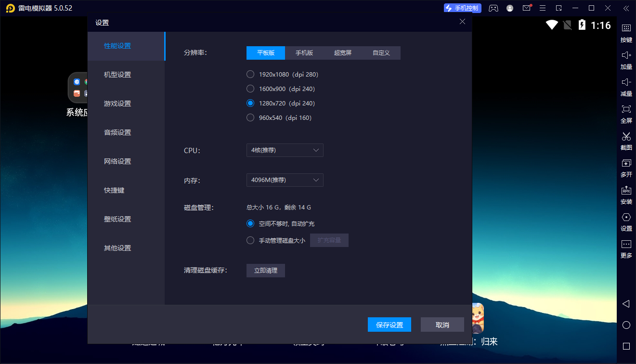The height and width of the screenshot is (364, 636).
Task: Switch to the 性能设置 tab
Action: coord(126,46)
